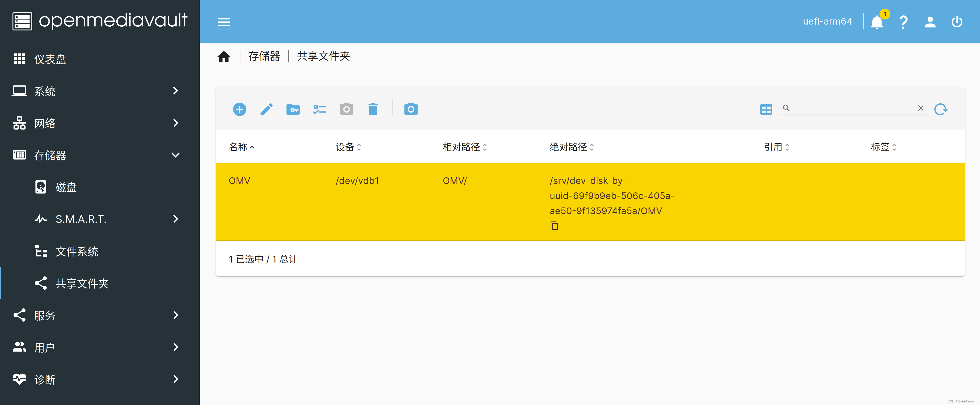Open table column visibility selector
This screenshot has height=405, width=980.
point(766,109)
